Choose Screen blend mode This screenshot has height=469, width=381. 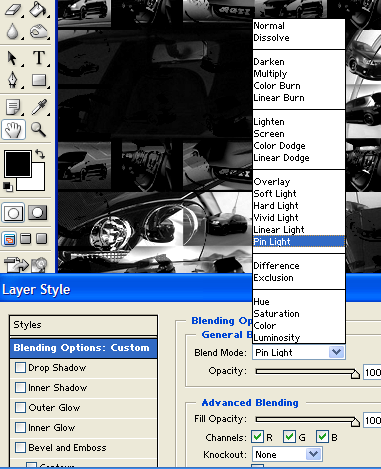(x=299, y=134)
